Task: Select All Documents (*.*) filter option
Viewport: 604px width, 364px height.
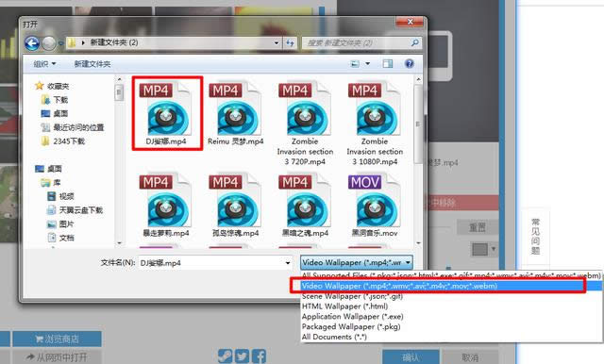Action: [x=334, y=337]
